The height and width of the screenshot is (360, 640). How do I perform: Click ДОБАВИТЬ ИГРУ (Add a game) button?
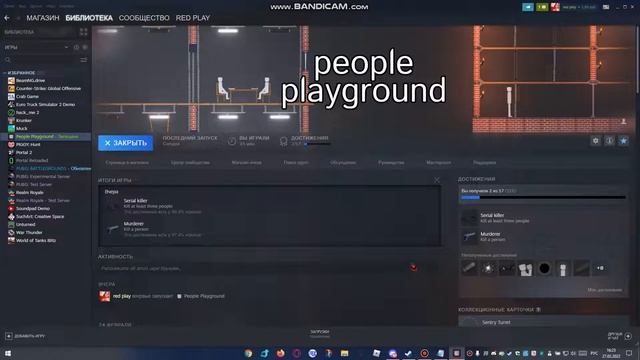[x=25, y=336]
